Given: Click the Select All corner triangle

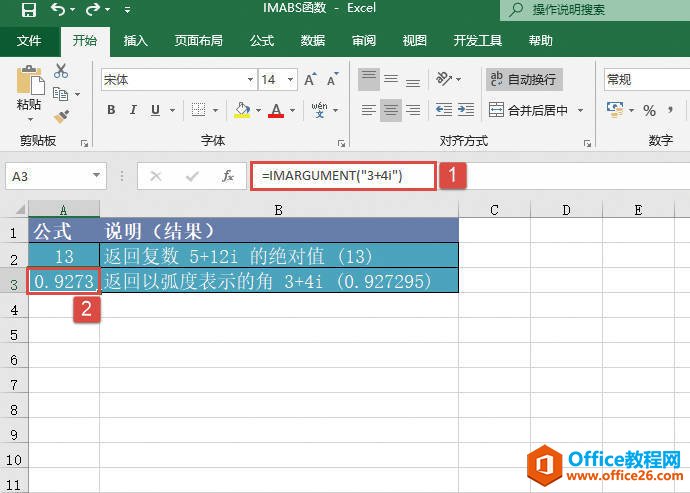Looking at the screenshot, I should (x=20, y=210).
